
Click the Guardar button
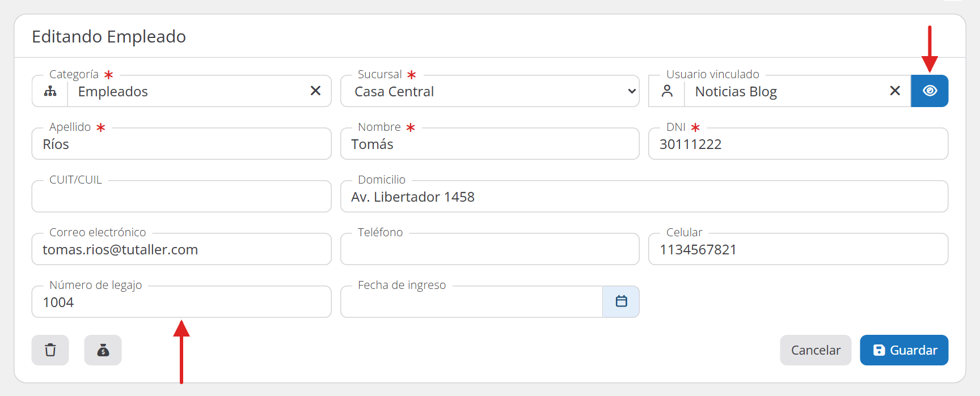point(904,350)
